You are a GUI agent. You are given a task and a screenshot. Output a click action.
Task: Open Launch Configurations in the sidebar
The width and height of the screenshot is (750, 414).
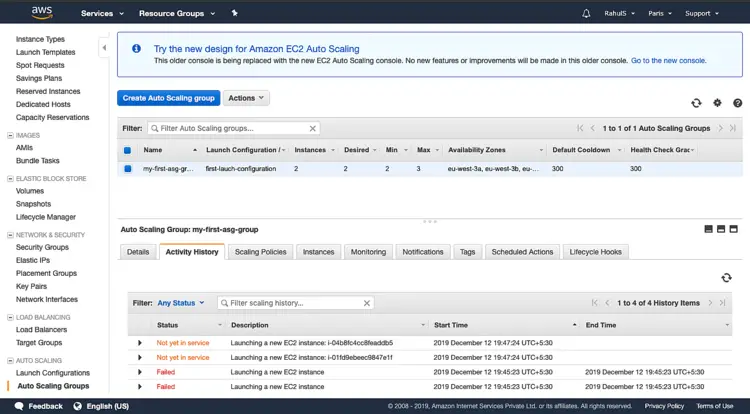point(52,373)
